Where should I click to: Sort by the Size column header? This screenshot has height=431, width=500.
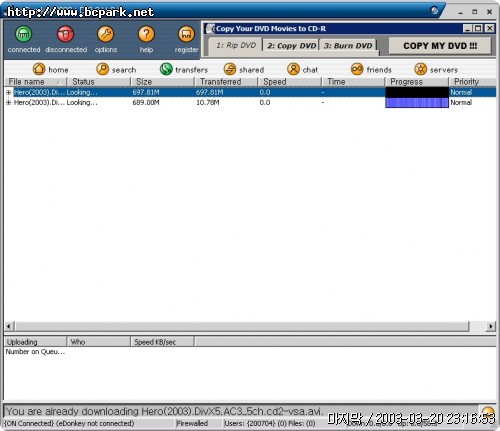[x=162, y=82]
